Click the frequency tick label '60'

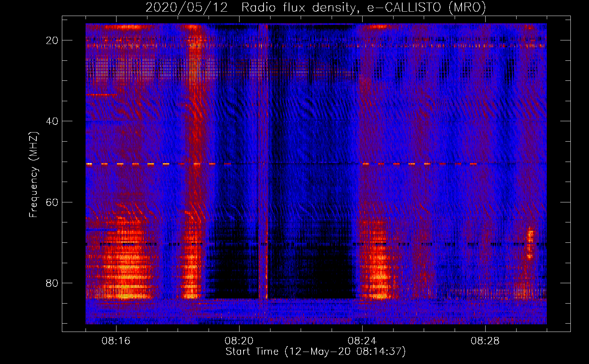pos(52,202)
